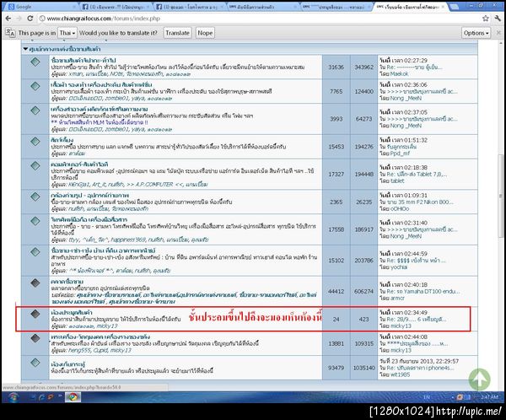The image size is (506, 420).
Task: Bookmark this page with the star icon
Action: [486, 19]
